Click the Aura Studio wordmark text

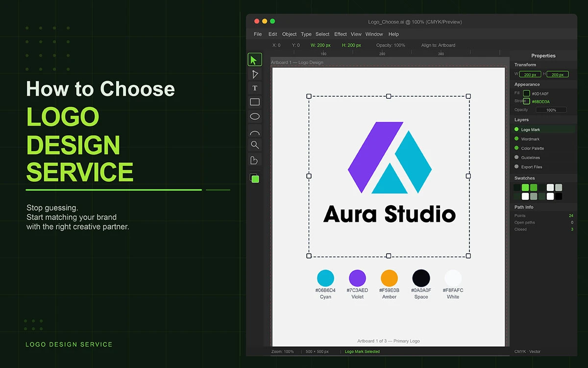tap(390, 214)
